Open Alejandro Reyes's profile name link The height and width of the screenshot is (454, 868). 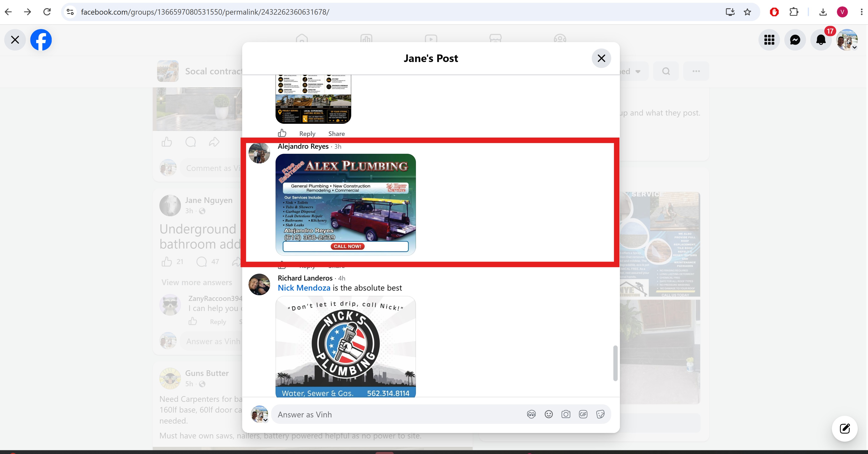pos(303,146)
